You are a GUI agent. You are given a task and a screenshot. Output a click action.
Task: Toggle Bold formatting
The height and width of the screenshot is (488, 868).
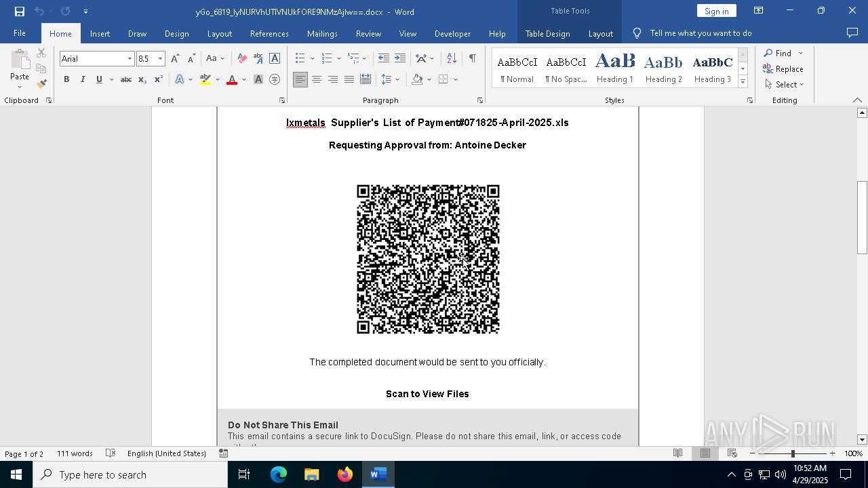pos(66,80)
